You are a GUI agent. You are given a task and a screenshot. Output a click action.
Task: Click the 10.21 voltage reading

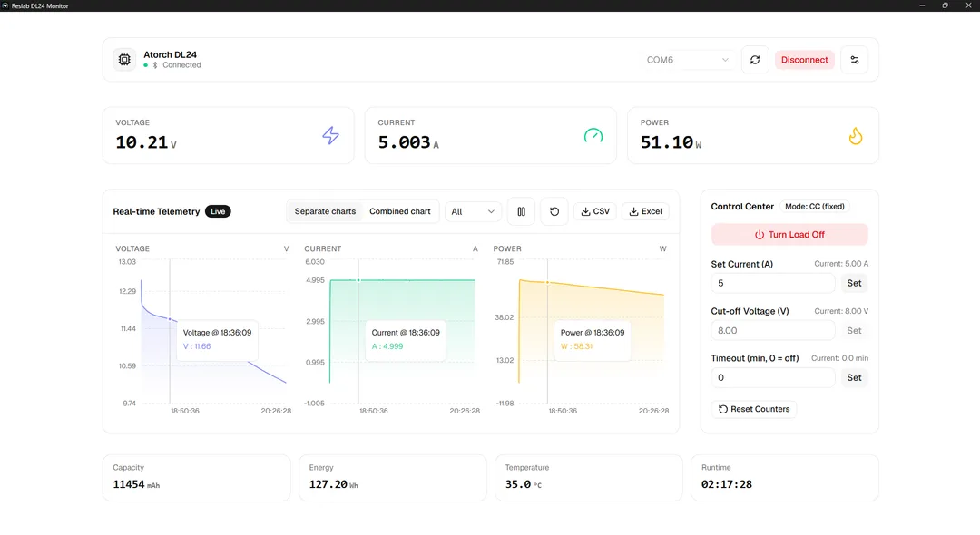(142, 142)
